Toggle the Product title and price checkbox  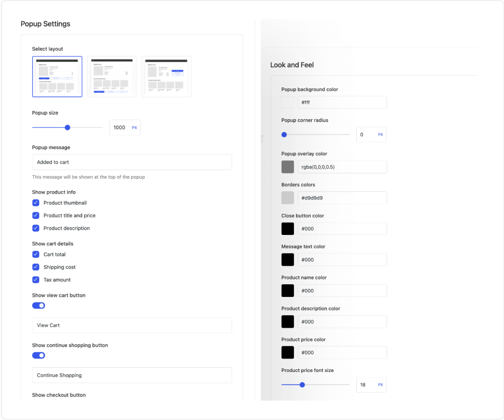[x=35, y=215]
